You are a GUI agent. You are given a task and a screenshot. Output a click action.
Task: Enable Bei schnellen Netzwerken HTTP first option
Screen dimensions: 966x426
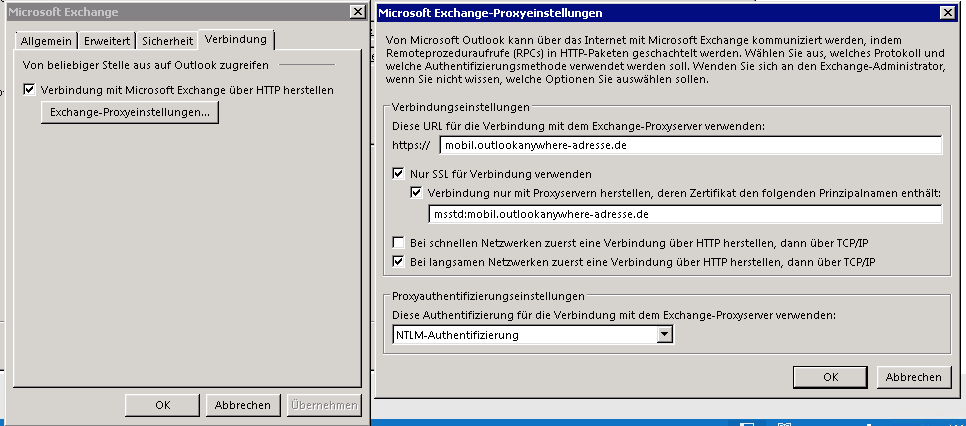pyautogui.click(x=398, y=242)
